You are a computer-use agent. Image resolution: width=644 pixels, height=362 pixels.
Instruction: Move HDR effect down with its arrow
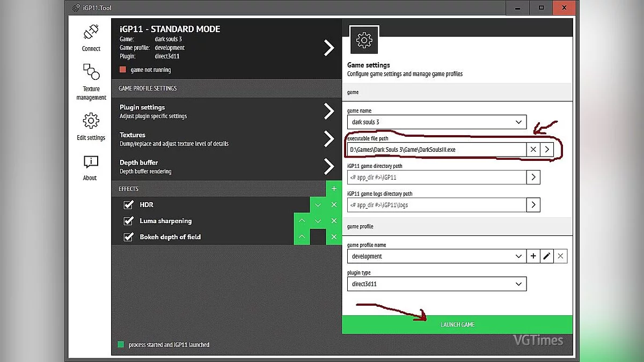pyautogui.click(x=318, y=205)
